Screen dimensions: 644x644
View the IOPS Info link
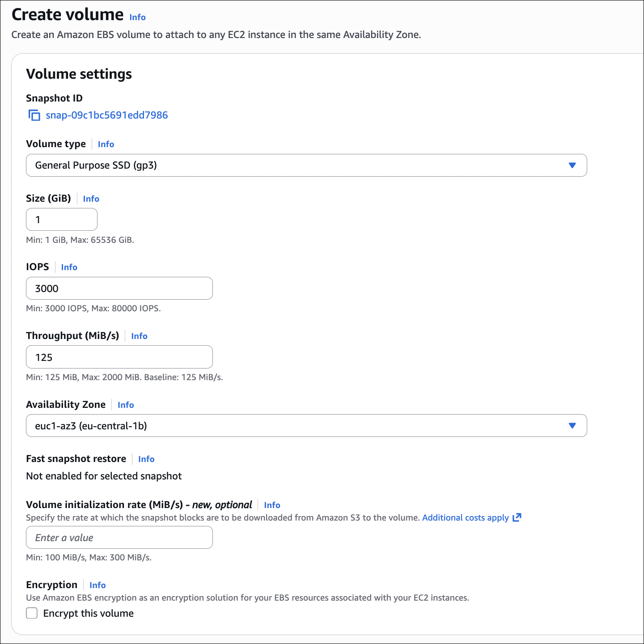69,267
